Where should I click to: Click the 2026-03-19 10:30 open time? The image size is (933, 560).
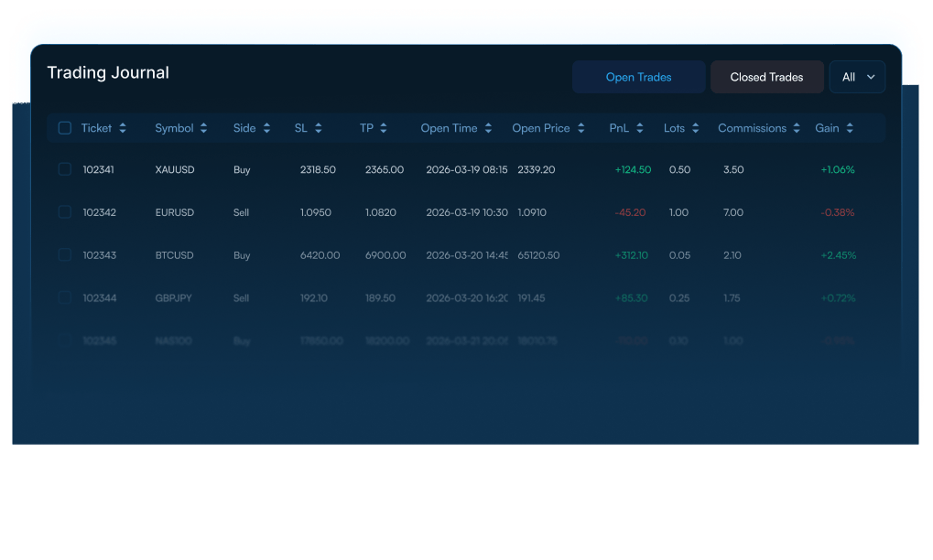(467, 213)
